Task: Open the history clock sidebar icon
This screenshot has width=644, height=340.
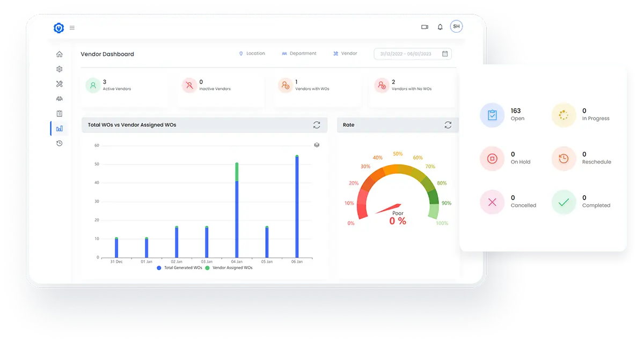Action: 60,143
